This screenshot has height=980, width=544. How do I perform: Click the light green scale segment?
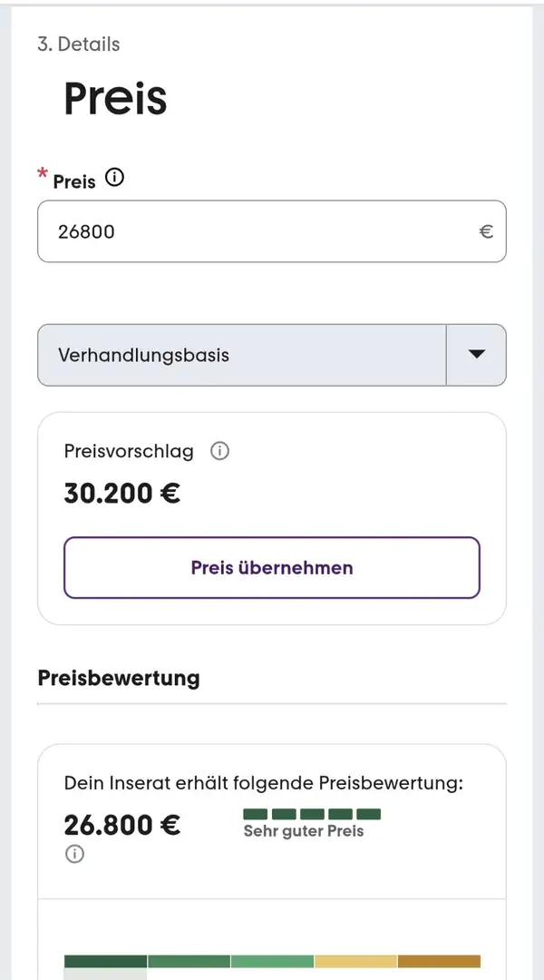(x=272, y=961)
